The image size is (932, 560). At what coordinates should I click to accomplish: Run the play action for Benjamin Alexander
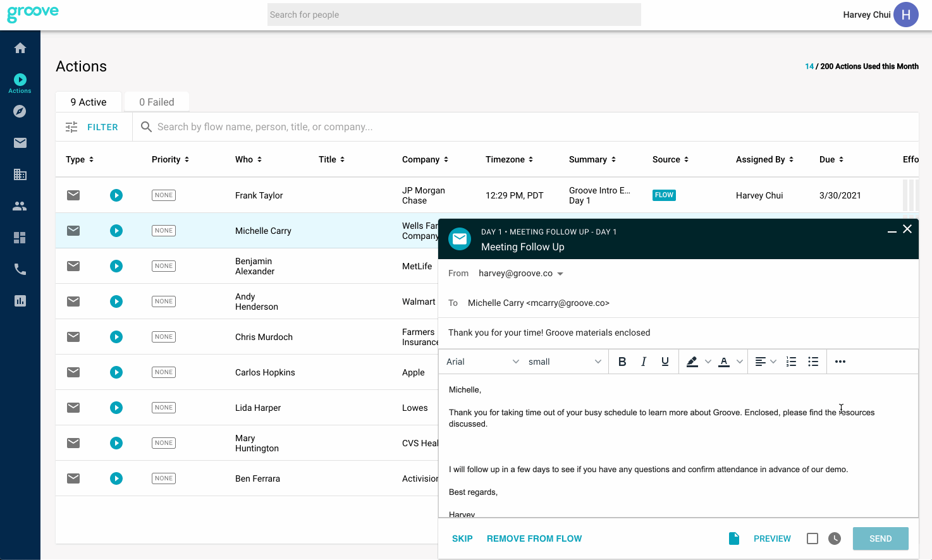[116, 266]
